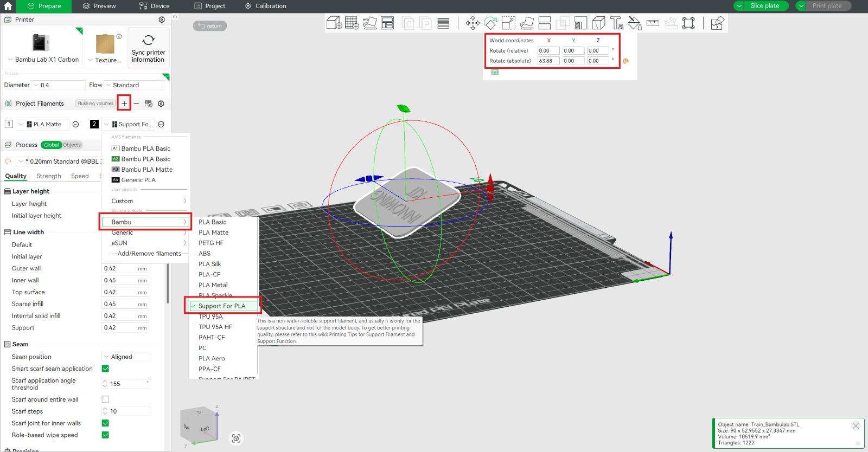Activate the Move tool in toolbar
868x452 pixels.
[473, 23]
